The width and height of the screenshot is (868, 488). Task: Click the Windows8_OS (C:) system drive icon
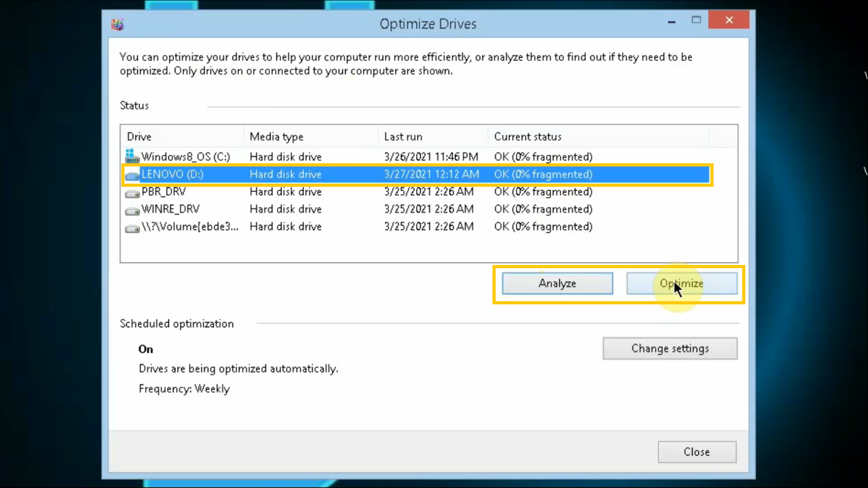131,156
